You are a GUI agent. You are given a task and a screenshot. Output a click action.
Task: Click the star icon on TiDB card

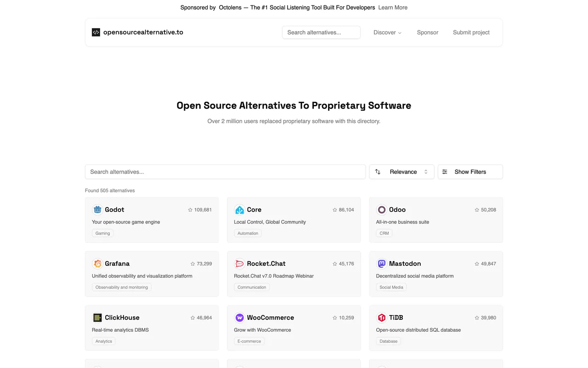[477, 317]
